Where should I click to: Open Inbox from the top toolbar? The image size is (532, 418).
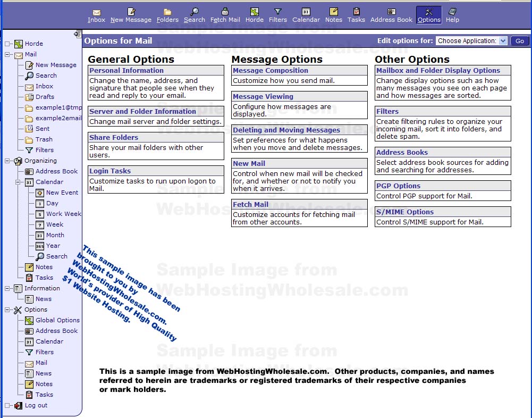pos(96,15)
